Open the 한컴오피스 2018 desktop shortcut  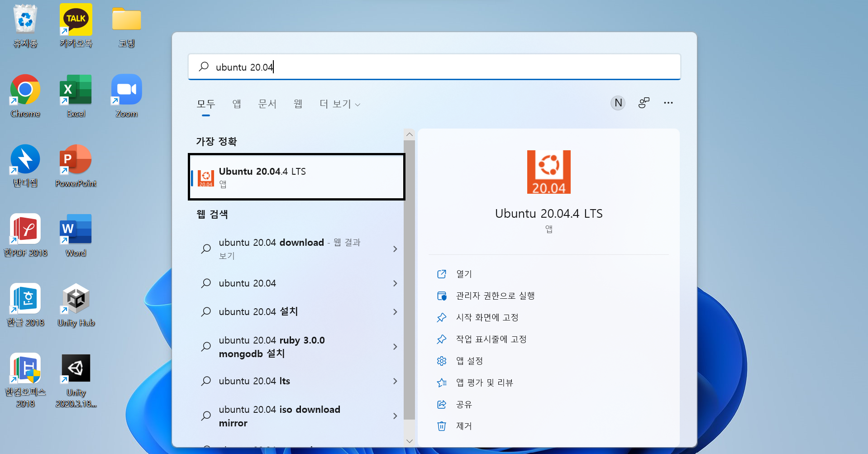[x=25, y=380]
